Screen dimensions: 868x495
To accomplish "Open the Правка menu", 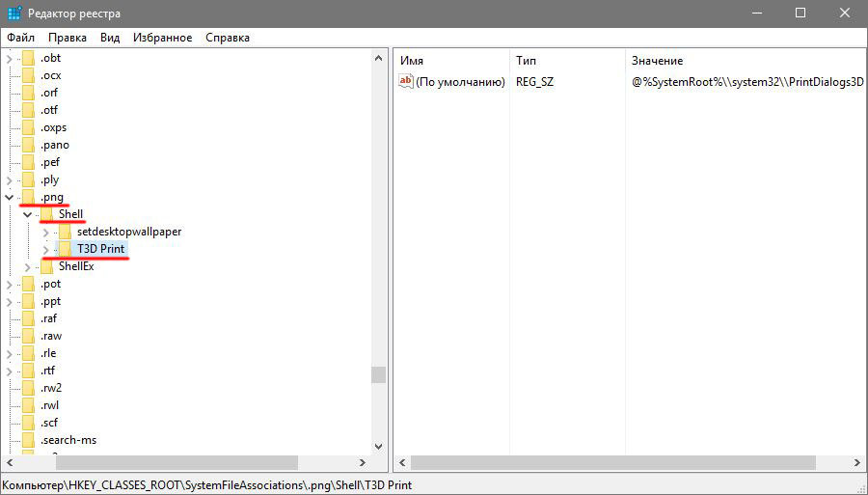I will click(x=67, y=38).
